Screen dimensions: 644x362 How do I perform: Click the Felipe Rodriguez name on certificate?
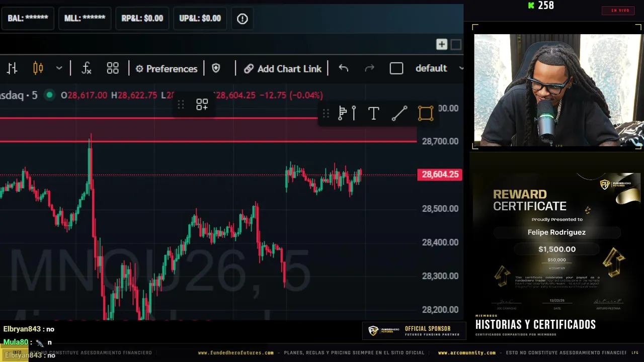tap(556, 232)
